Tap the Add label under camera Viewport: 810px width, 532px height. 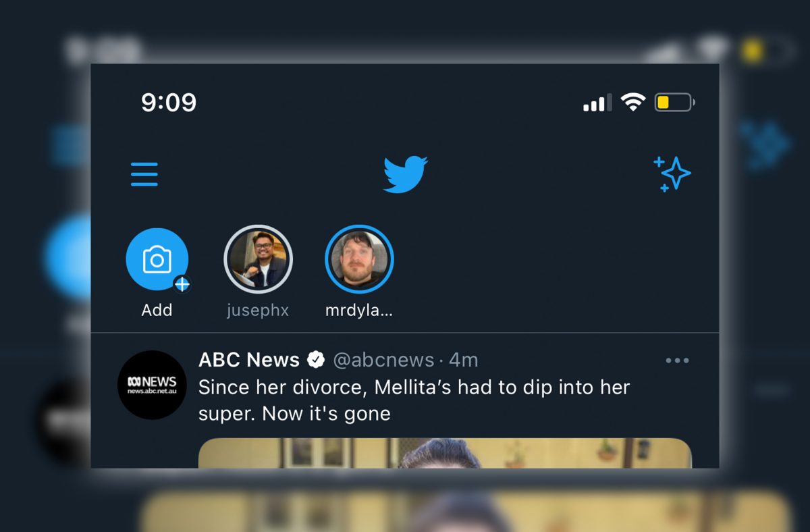pos(157,310)
